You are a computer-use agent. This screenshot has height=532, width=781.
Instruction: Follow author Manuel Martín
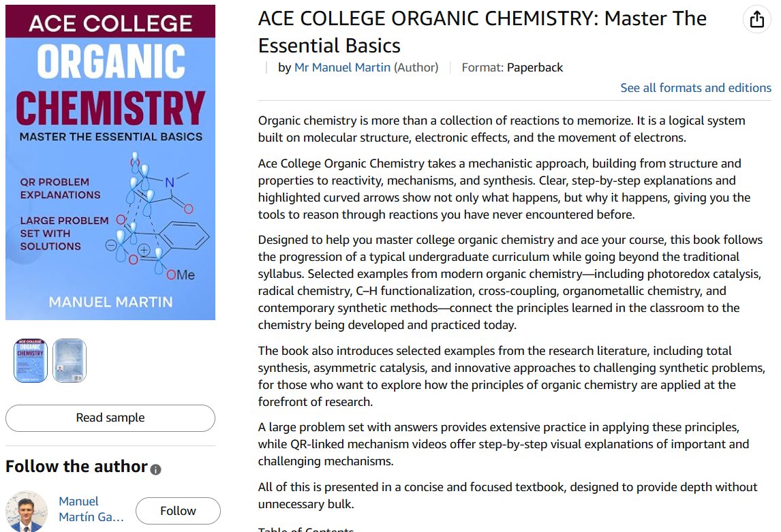point(178,511)
